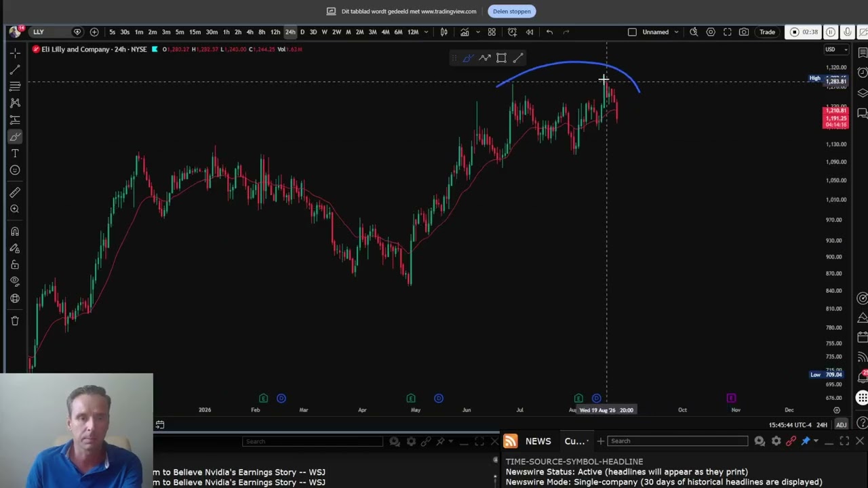
Task: Add symbol to compare with plus icon
Action: point(94,32)
